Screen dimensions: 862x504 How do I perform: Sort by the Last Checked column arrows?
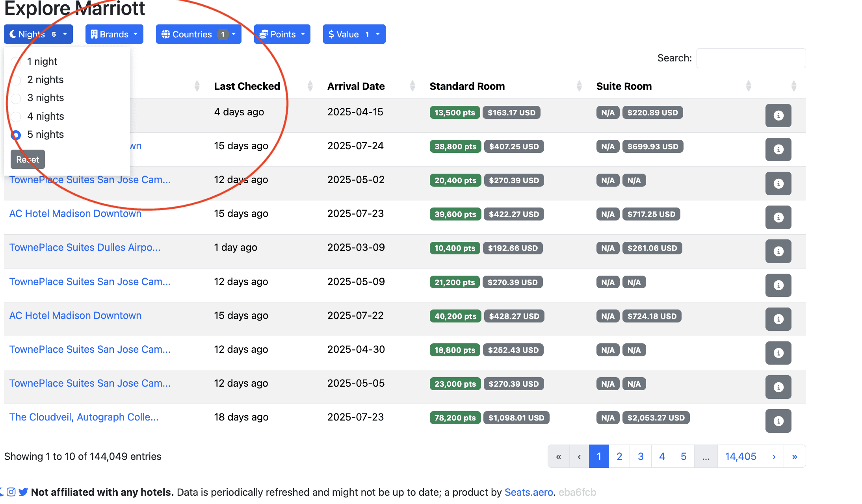click(310, 86)
